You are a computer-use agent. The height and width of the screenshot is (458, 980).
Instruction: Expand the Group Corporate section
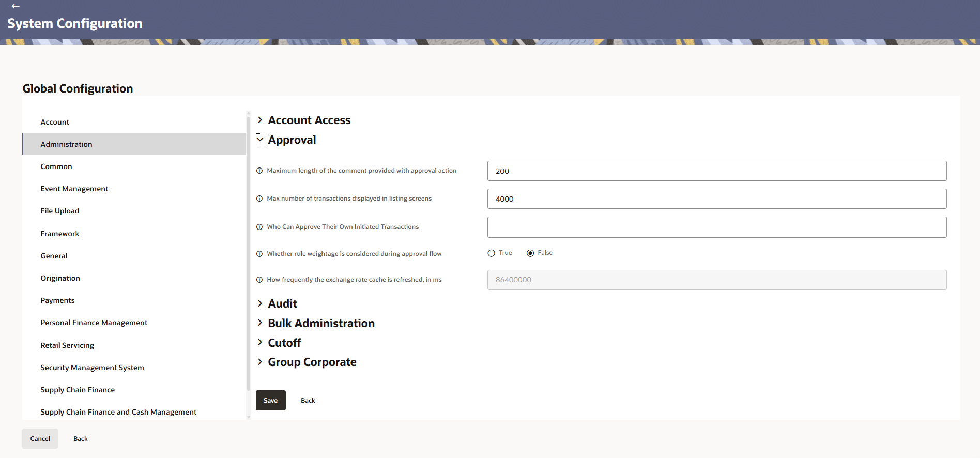coord(260,362)
